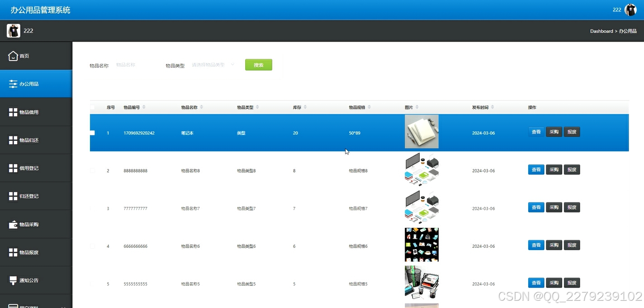644x308 pixels.
Task: Click the sliders icon on 办公用品 menu
Action: 13,83
